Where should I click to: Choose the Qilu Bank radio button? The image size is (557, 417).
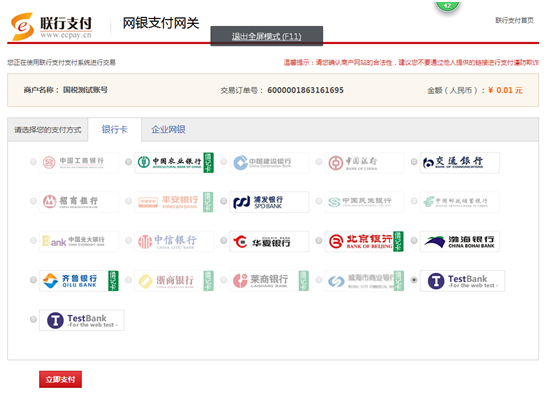33,280
